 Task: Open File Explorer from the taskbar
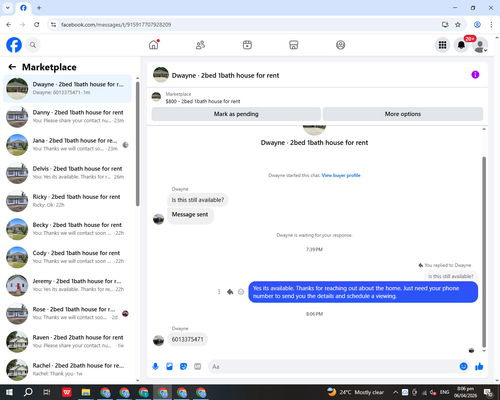[86, 392]
